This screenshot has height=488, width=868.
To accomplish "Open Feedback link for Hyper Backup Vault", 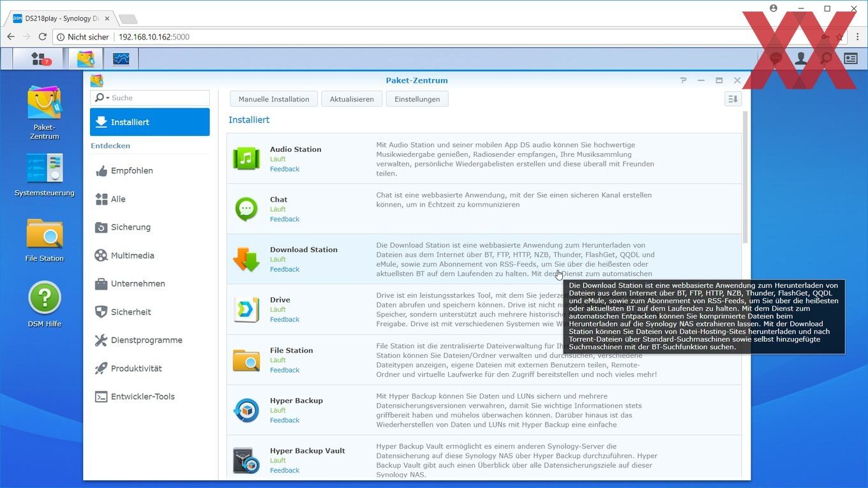I will coord(285,470).
